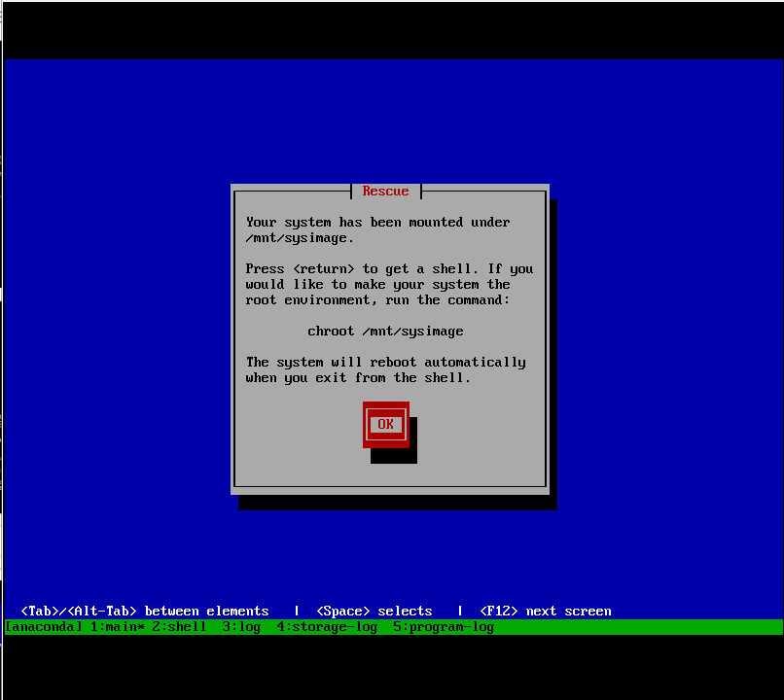Click 'when you exit from the shell.' line
The image size is (784, 700).
pos(358,378)
